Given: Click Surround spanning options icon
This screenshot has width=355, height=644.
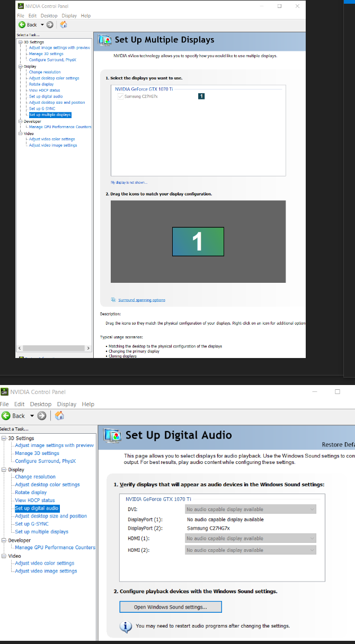Looking at the screenshot, I should point(113,300).
